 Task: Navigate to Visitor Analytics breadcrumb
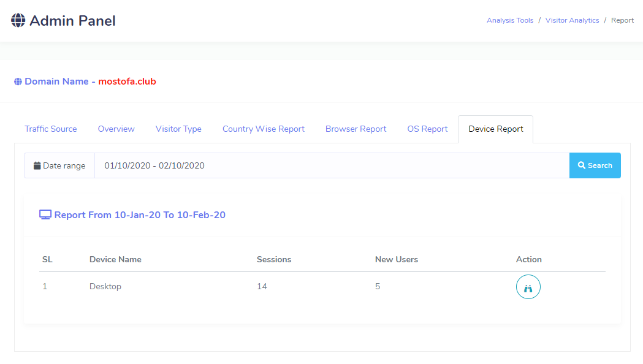[x=572, y=21]
